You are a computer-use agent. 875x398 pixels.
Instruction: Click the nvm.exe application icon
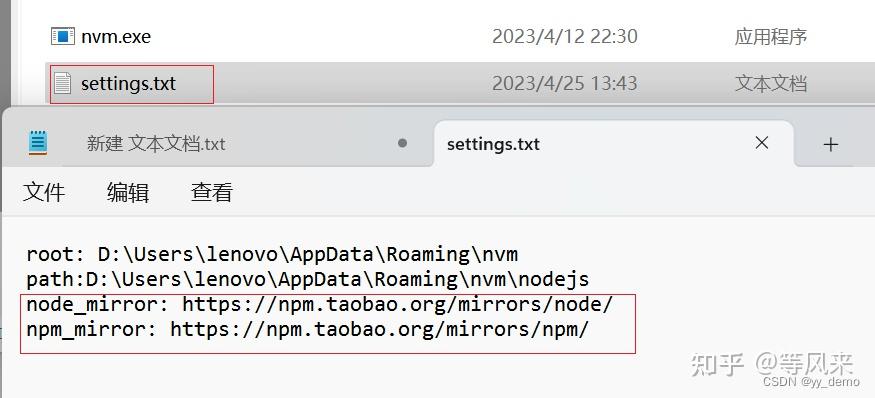pyautogui.click(x=62, y=36)
